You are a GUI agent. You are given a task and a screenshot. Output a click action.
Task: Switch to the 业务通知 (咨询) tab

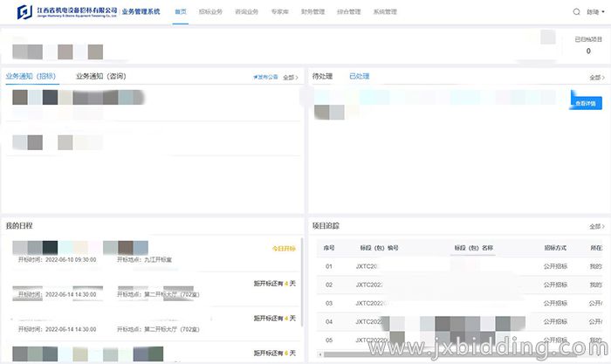(101, 77)
